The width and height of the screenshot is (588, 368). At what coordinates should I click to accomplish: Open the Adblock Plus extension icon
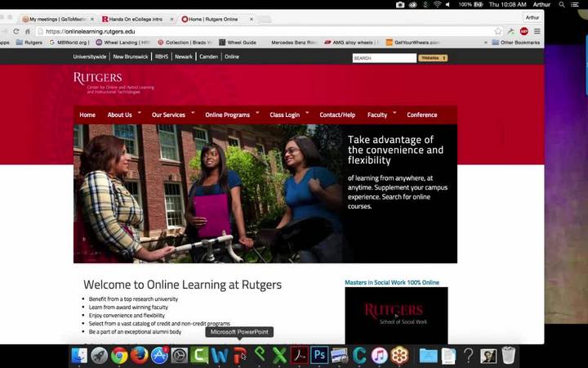[524, 32]
